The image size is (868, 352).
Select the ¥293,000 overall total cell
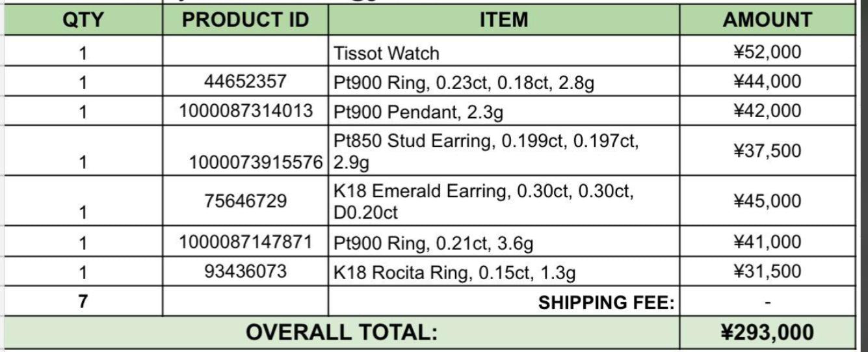767,332
